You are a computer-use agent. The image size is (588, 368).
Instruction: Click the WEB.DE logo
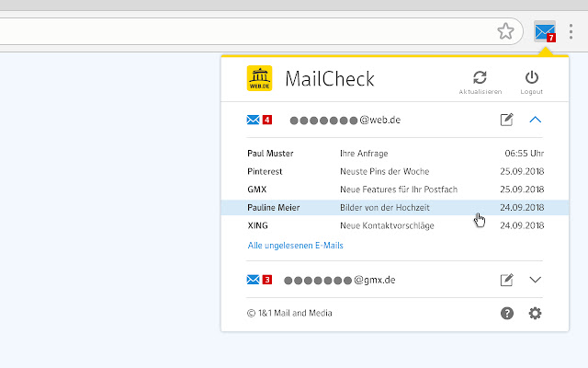[259, 78]
